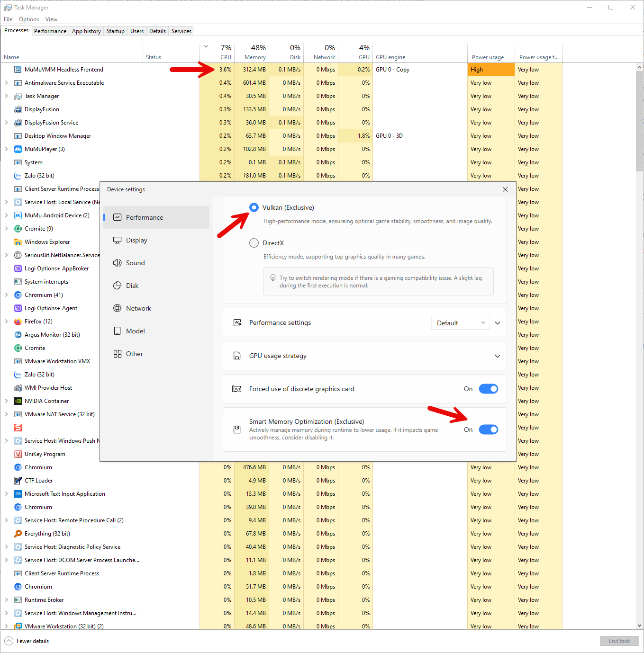Click the Performance sidebar item in Device settings

[156, 217]
